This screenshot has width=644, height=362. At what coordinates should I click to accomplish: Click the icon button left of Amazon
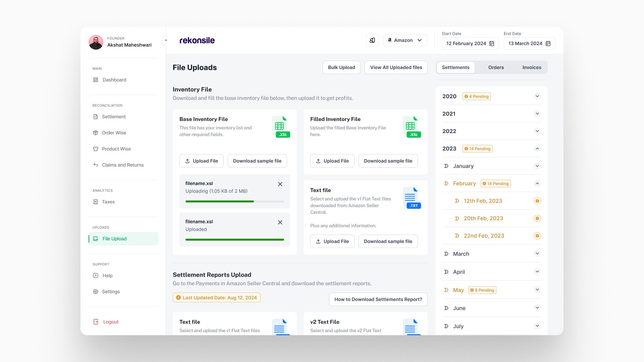coord(372,40)
